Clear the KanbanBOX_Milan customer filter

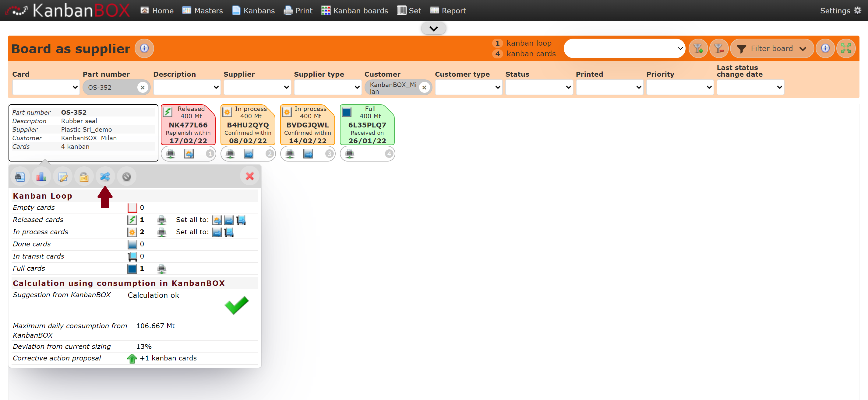424,88
